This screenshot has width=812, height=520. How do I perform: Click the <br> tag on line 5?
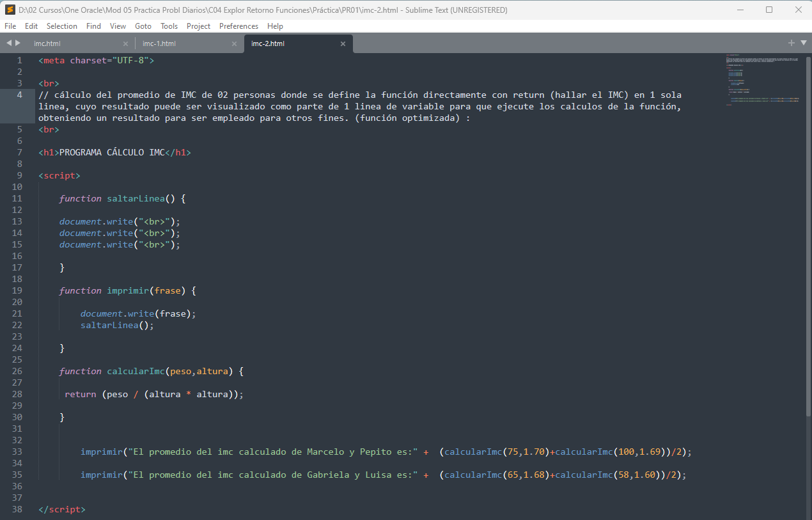click(49, 129)
